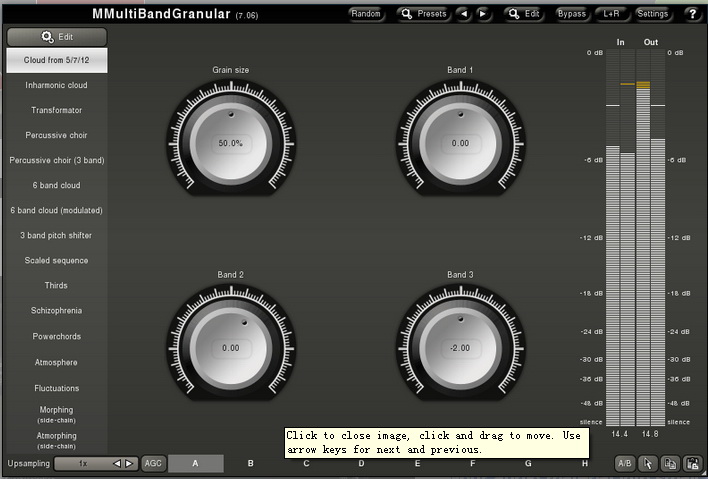Screen dimensions: 708x479
Task: Click the Band 1 knob
Action: pyautogui.click(x=461, y=144)
